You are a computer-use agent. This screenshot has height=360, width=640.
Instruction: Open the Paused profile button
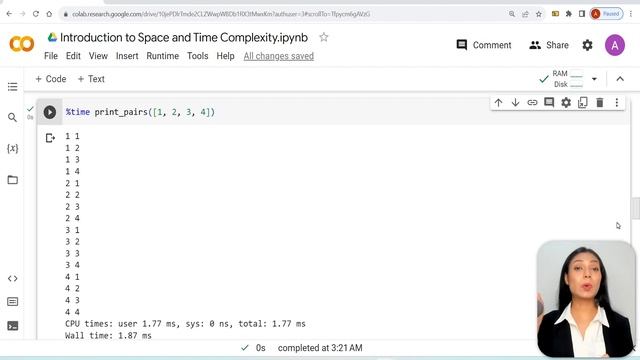coord(607,14)
